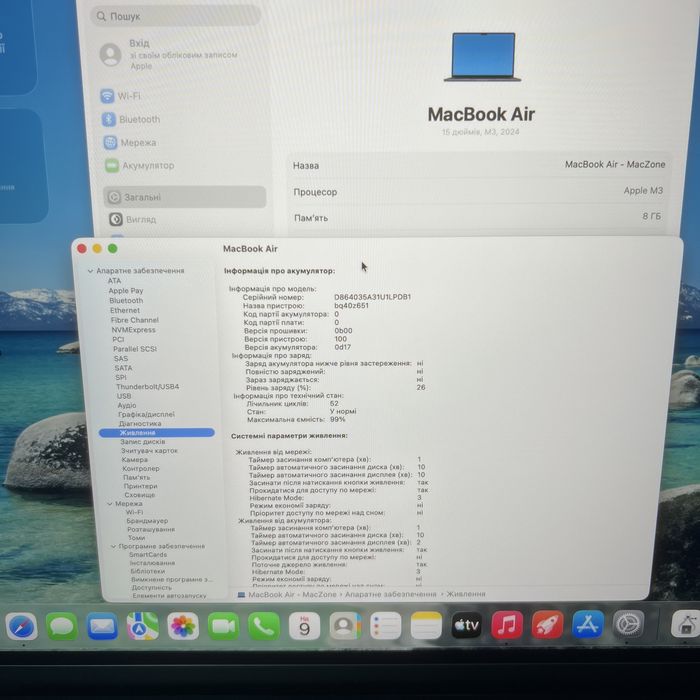Click MacBook Air - MacZone in path bar

coord(292,595)
